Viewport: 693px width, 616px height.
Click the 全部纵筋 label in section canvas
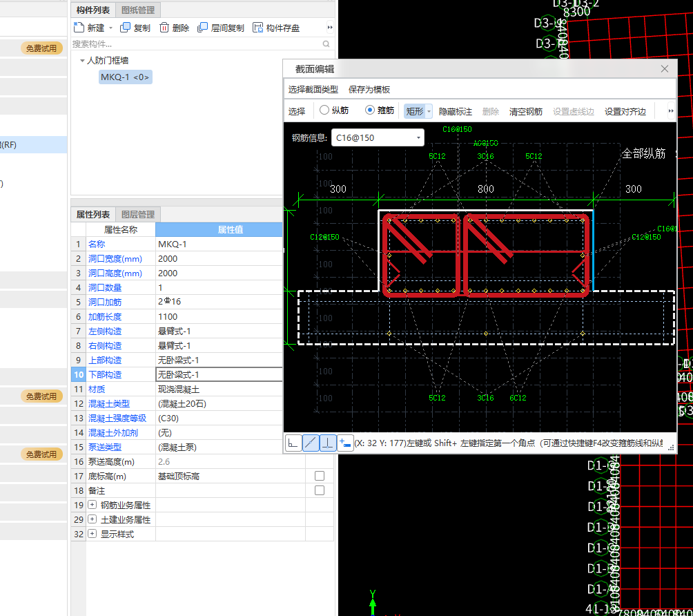click(643, 153)
